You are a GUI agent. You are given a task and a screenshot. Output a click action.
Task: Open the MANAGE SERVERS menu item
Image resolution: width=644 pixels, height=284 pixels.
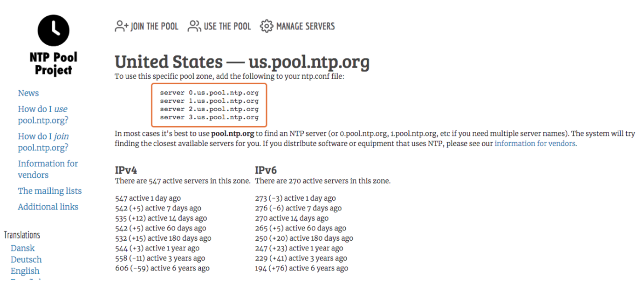[x=297, y=26]
